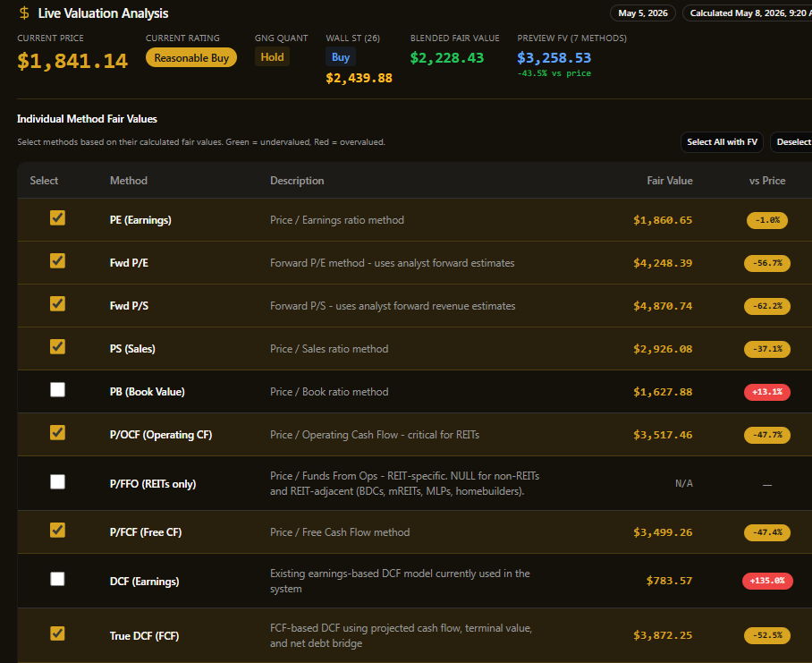Uncheck the True DCF (FCF) checkbox

(57, 633)
